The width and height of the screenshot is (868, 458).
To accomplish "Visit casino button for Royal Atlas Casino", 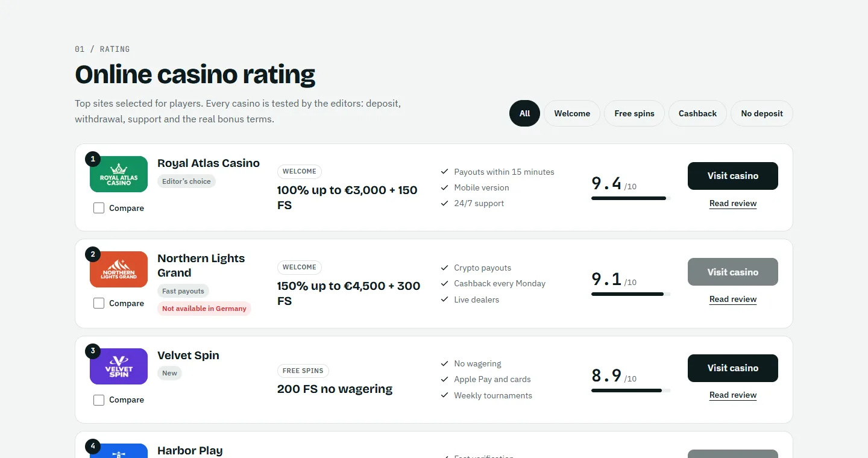I will point(733,176).
